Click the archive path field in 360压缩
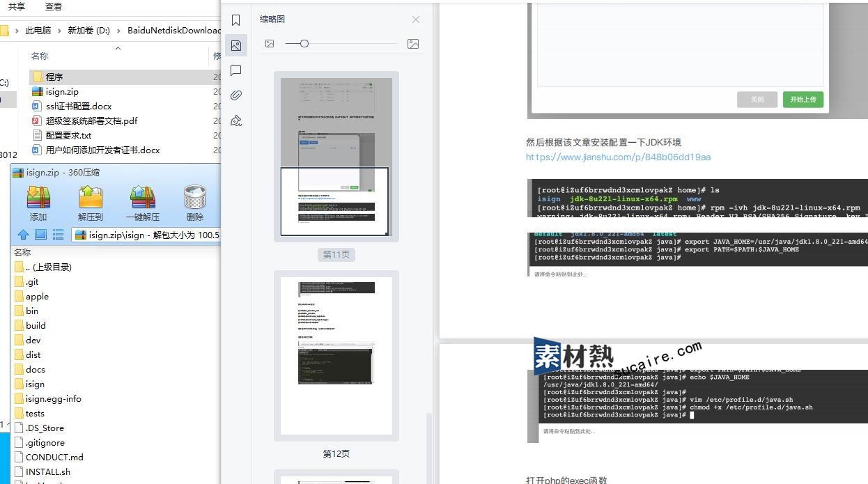The height and width of the screenshot is (484, 868). (x=146, y=235)
